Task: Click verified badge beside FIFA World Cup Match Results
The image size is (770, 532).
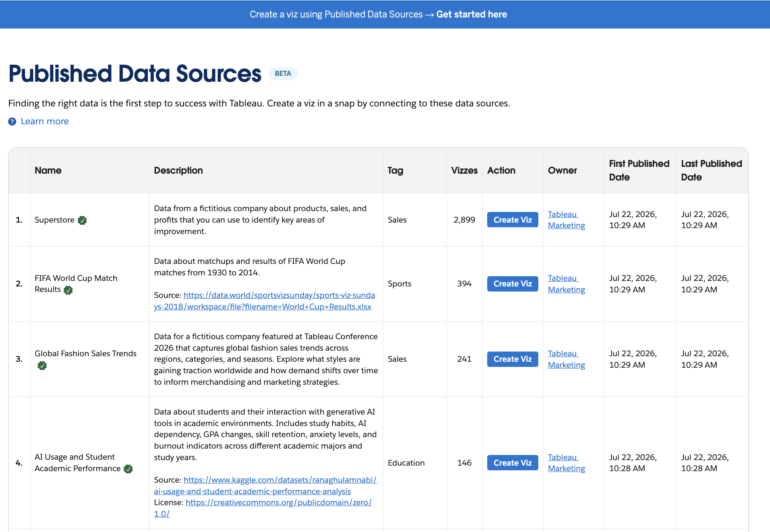Action: [68, 290]
